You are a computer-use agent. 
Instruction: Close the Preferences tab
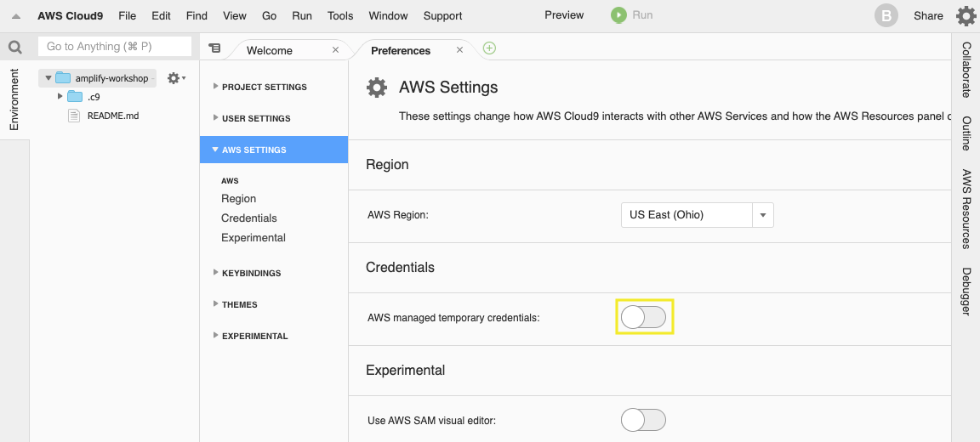tap(460, 50)
